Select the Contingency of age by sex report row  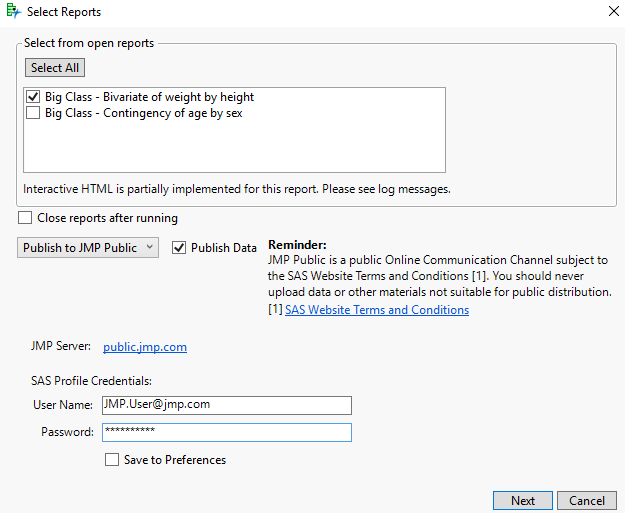[143, 114]
